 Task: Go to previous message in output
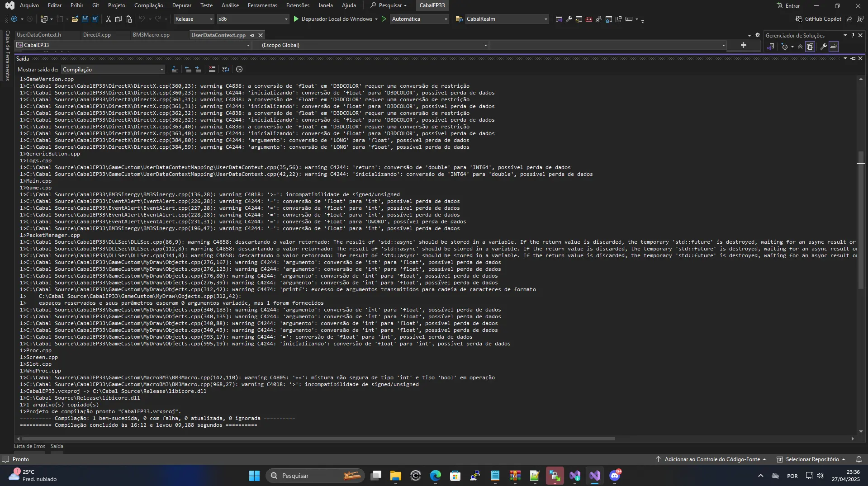188,69
